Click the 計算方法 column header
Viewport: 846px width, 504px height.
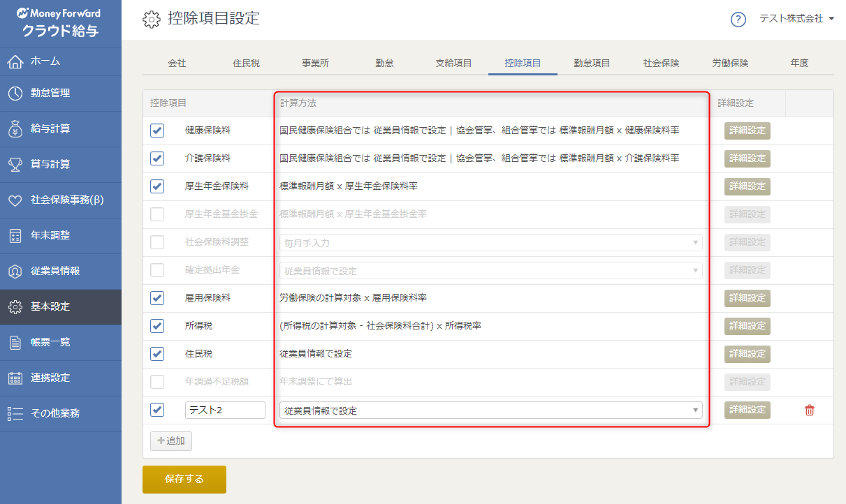[x=298, y=103]
